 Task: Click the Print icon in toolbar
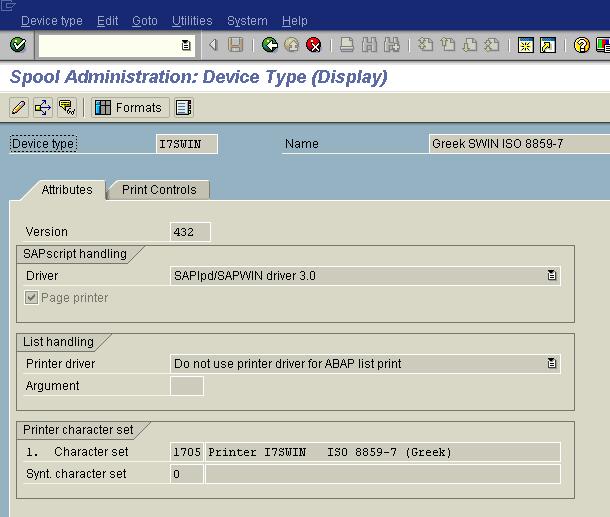(347, 45)
